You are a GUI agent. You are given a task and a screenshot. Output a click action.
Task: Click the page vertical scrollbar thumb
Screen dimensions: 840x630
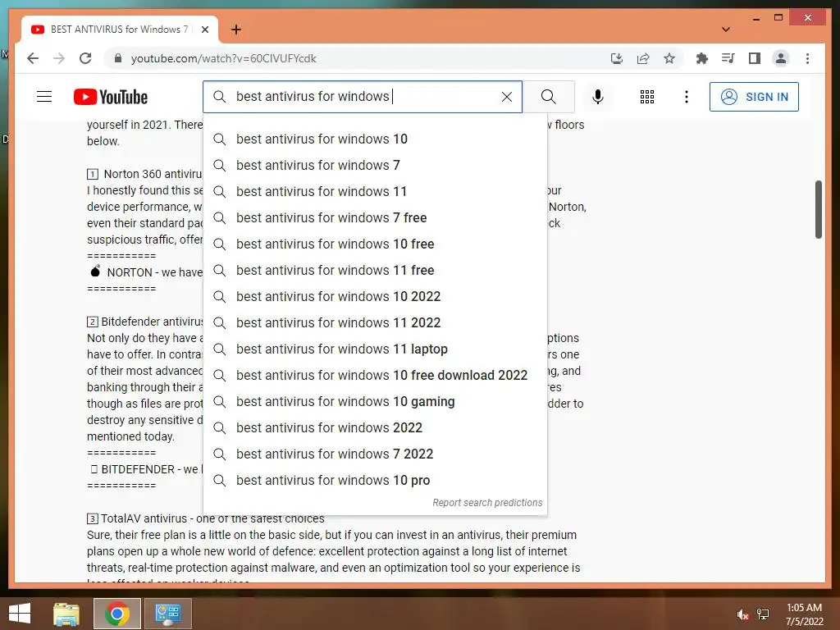[x=818, y=209]
